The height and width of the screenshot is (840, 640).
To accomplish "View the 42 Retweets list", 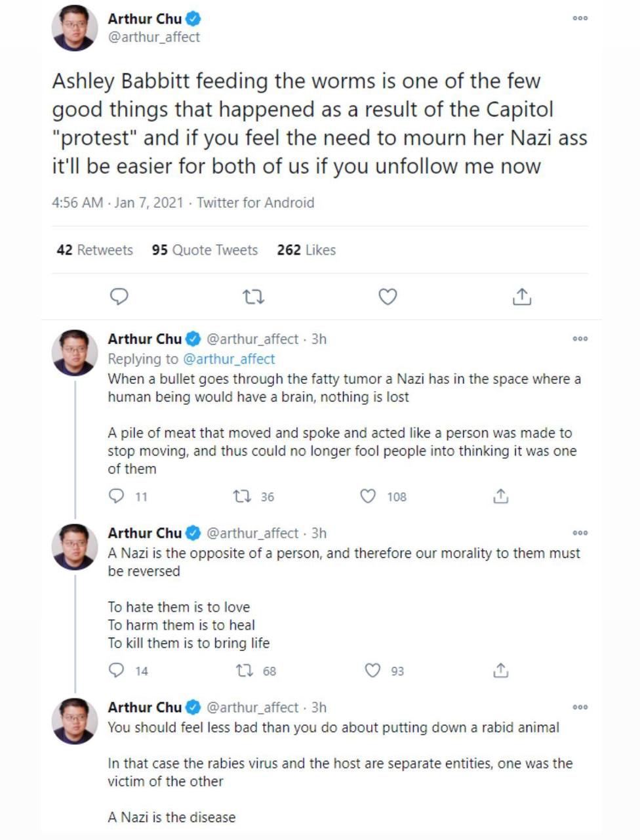I will (95, 250).
